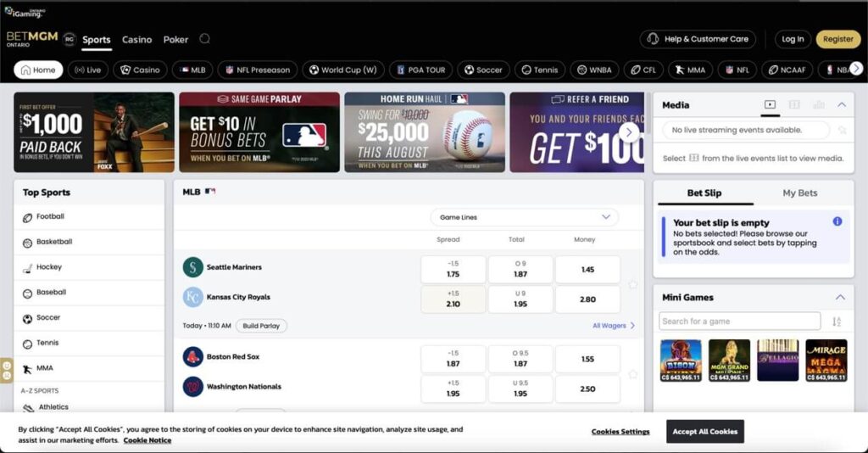
Task: Select Baseball in Top Sports
Action: [x=89, y=293]
